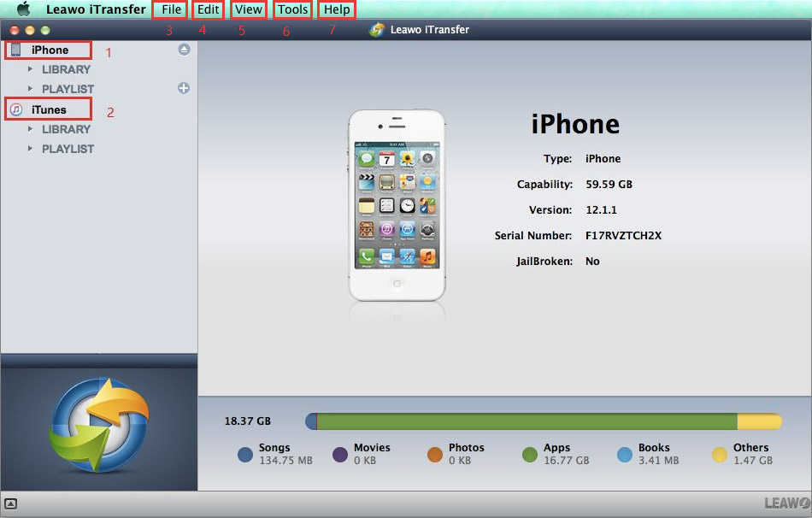Image resolution: width=812 pixels, height=518 pixels.
Task: Add a playlist with the plus icon
Action: (184, 88)
